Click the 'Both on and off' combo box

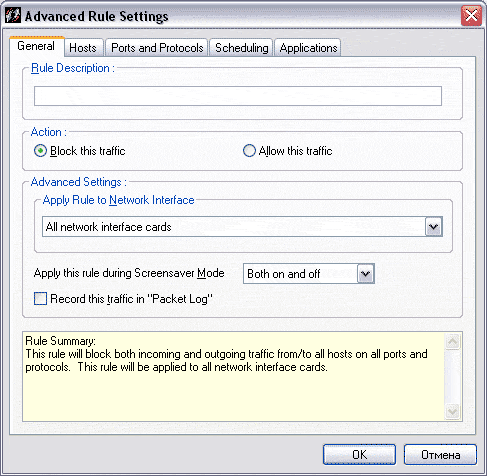click(309, 274)
